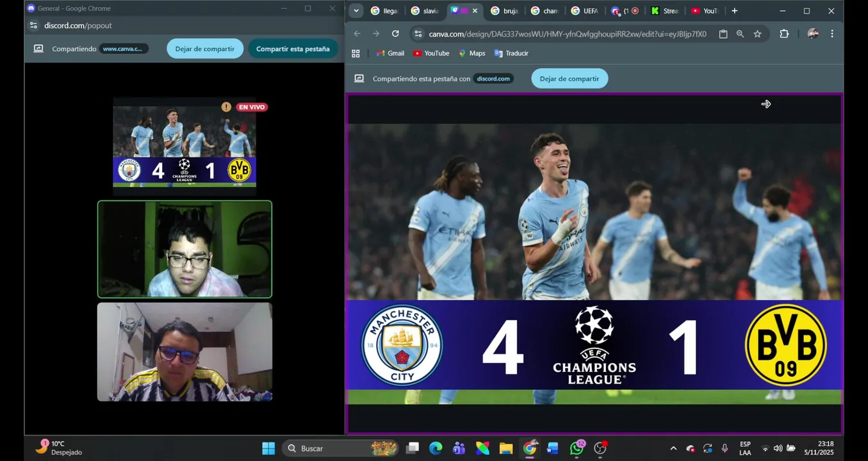This screenshot has height=461, width=868.
Task: Focus the canva.com address bar
Action: pos(567,34)
